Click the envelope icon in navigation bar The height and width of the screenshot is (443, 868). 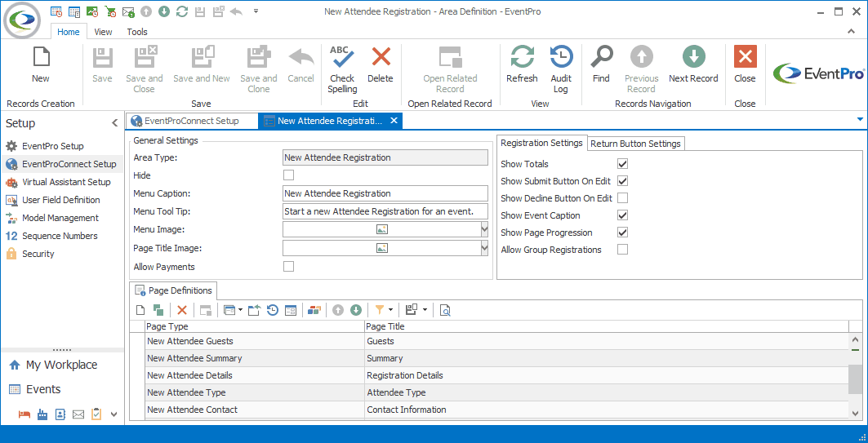click(x=78, y=414)
